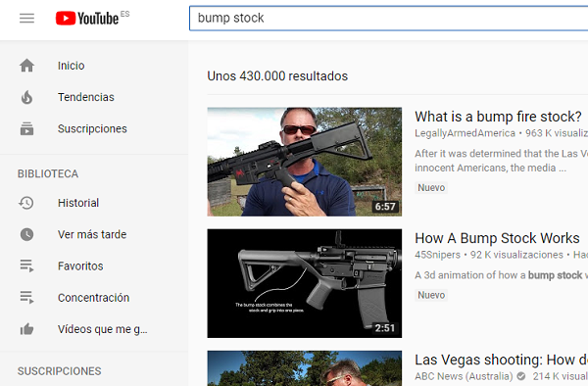588x386 pixels.
Task: Click ABC News verified checkmark badge
Action: pos(521,376)
